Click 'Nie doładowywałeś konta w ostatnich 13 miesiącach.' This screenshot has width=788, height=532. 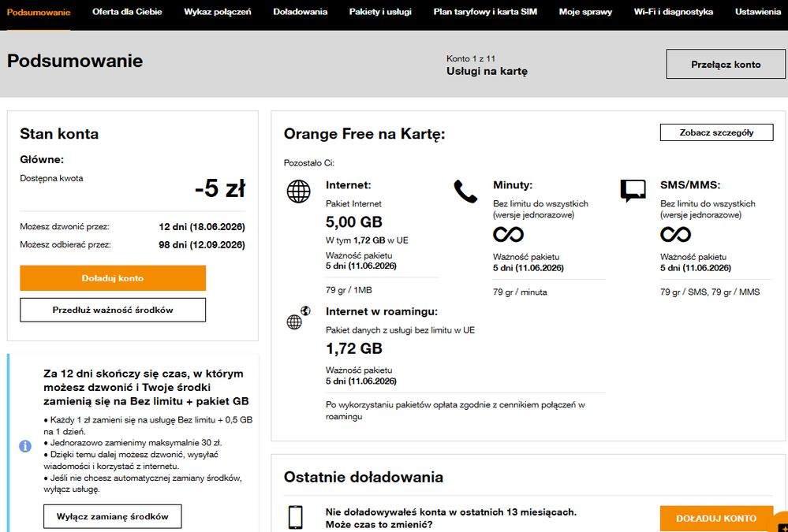point(450,512)
